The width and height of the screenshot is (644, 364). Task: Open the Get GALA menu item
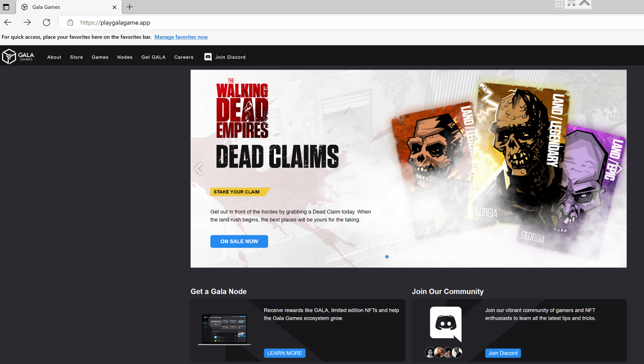click(154, 57)
